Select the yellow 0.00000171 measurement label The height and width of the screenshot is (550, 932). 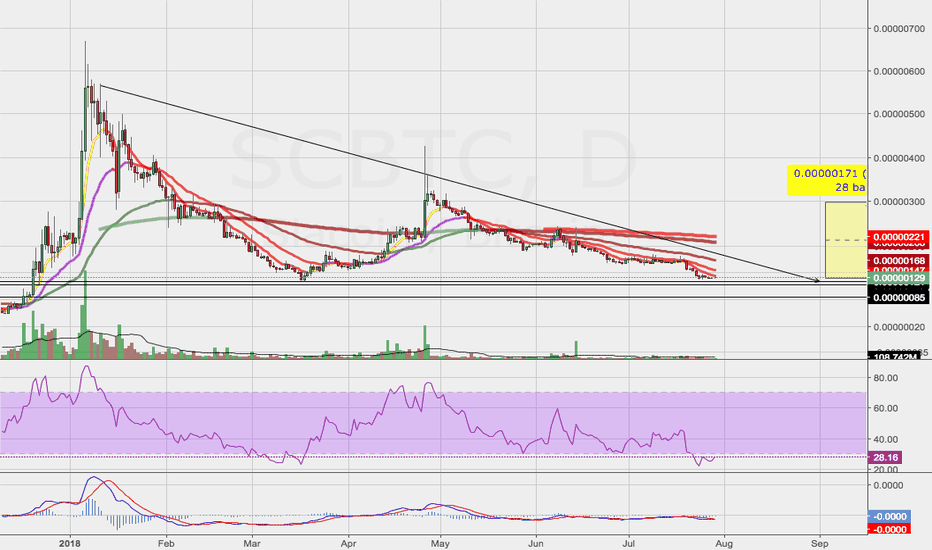pos(827,181)
